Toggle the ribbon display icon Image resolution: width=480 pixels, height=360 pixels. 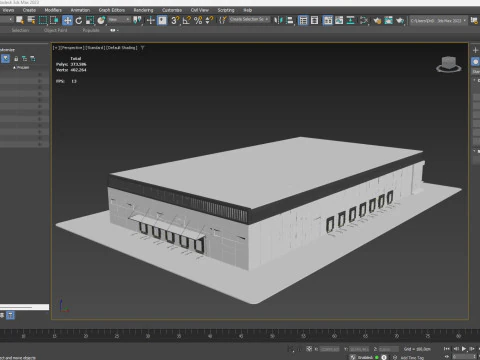point(328,20)
